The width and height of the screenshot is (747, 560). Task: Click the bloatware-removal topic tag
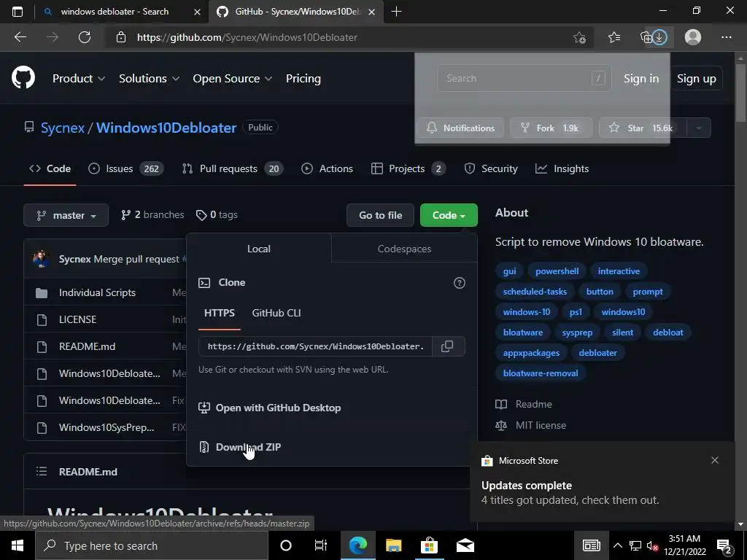[541, 373]
